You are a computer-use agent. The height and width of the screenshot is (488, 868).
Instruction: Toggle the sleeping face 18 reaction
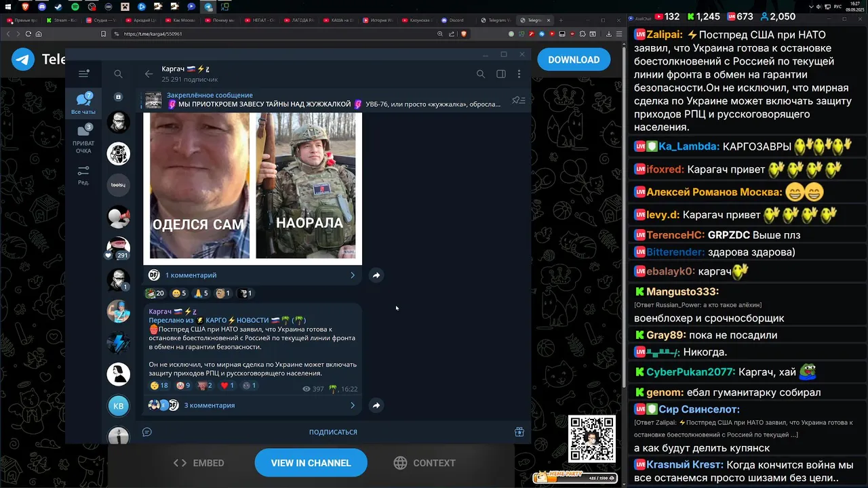(x=159, y=386)
